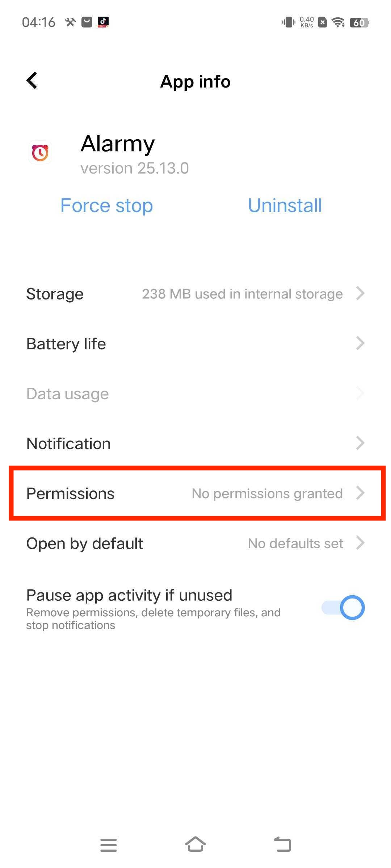
Task: Uninstall the Alarmy app
Action: coord(285,205)
